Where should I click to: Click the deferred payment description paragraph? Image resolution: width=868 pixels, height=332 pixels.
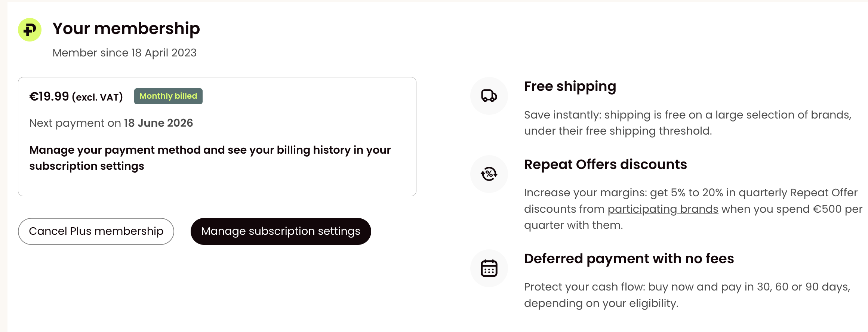tap(687, 295)
